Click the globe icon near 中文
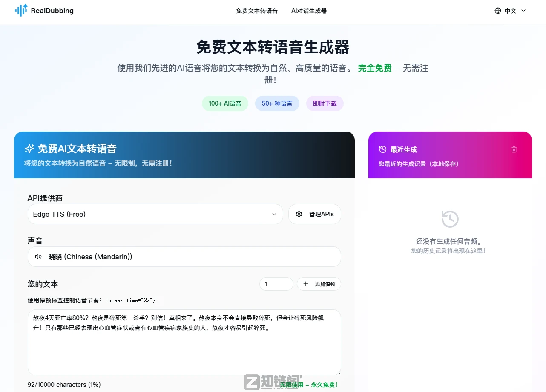Viewport: 546px width, 392px height. tap(497, 11)
